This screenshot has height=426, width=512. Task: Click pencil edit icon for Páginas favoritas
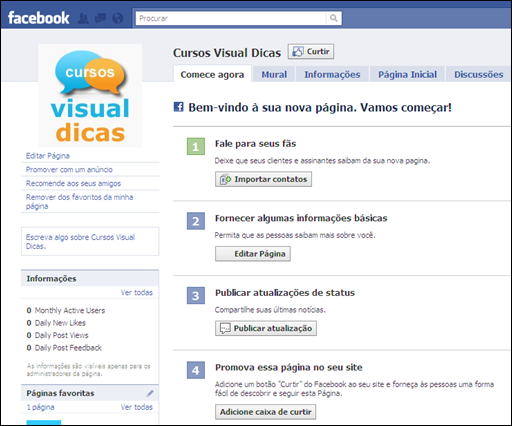point(150,393)
